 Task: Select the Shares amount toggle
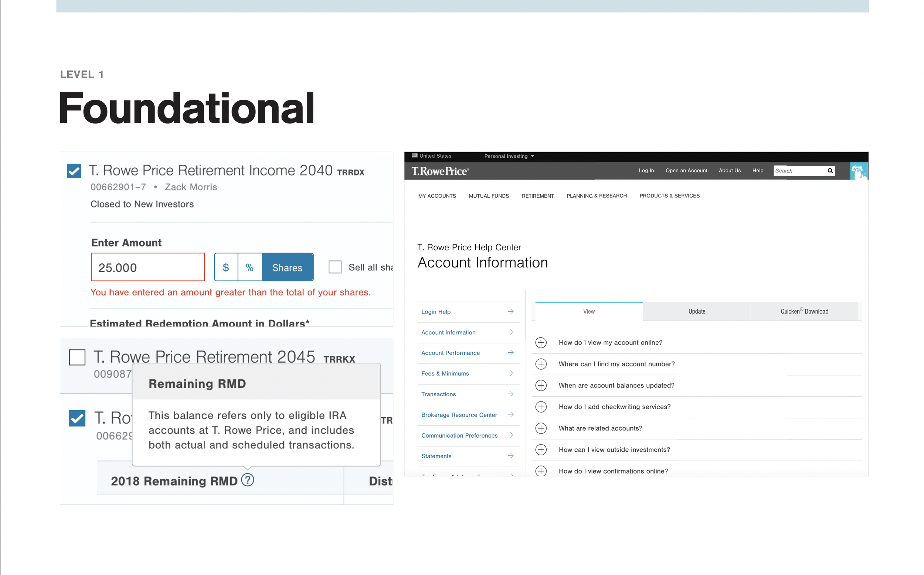(x=287, y=267)
